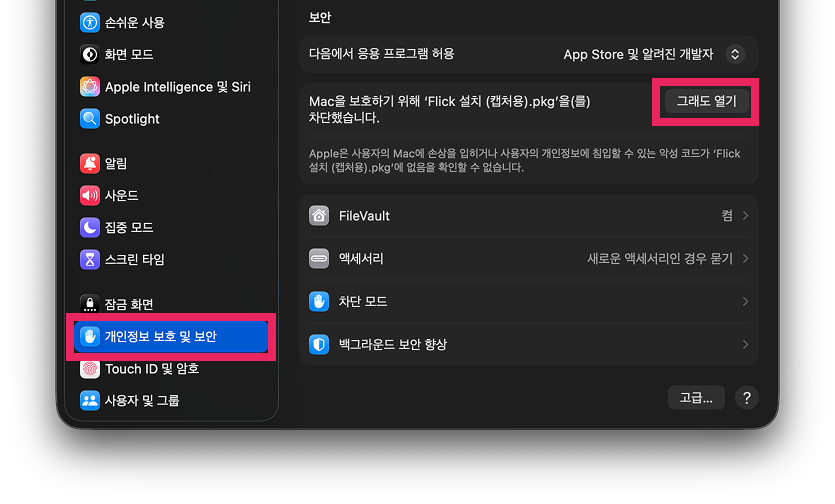This screenshot has width=835, height=504.
Task: Go to Spotlight label in sidebar
Action: click(x=132, y=119)
